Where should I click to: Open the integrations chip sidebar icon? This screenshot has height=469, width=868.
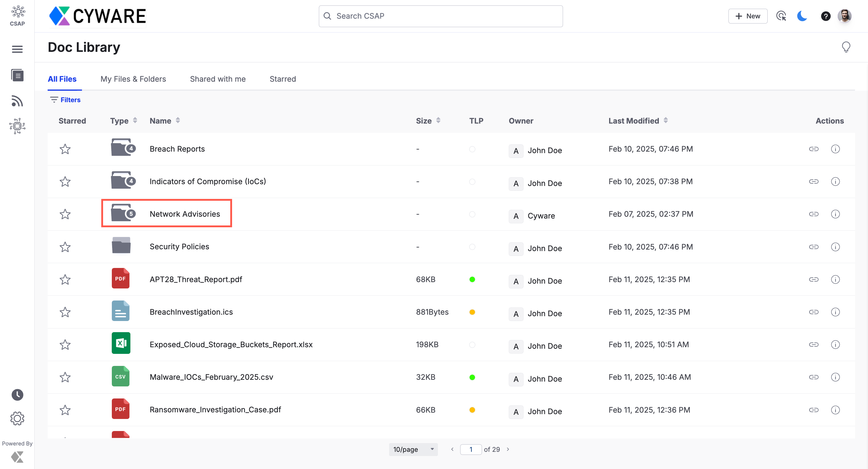[17, 126]
